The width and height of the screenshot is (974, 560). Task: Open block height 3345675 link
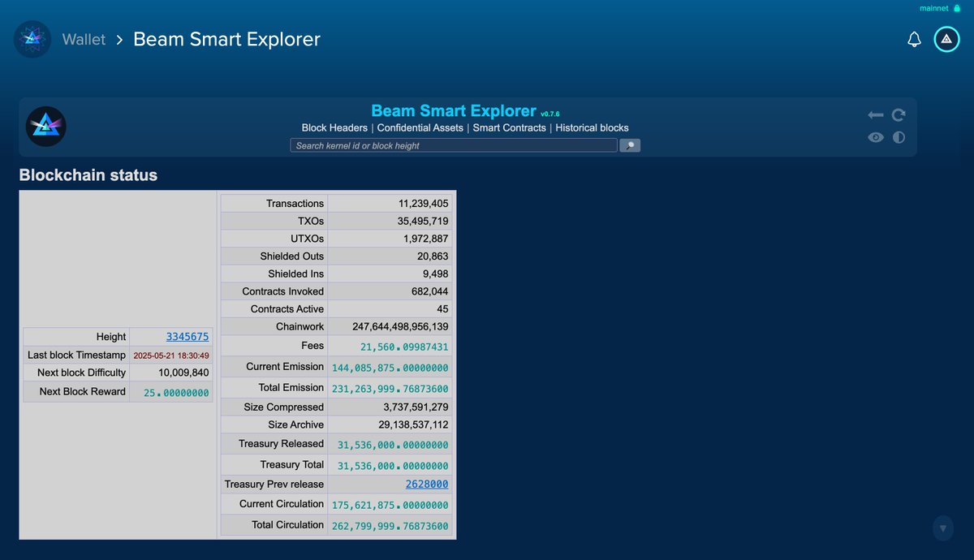187,336
